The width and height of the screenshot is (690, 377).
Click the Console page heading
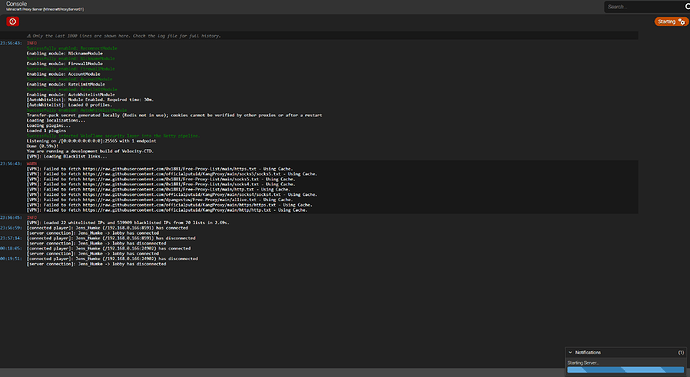click(16, 4)
